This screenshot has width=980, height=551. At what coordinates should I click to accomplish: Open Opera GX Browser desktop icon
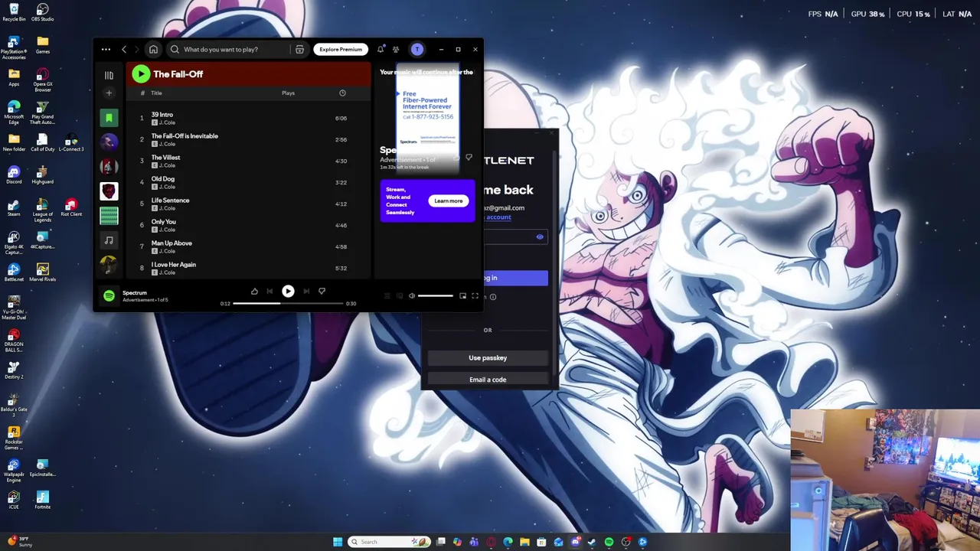tap(43, 80)
